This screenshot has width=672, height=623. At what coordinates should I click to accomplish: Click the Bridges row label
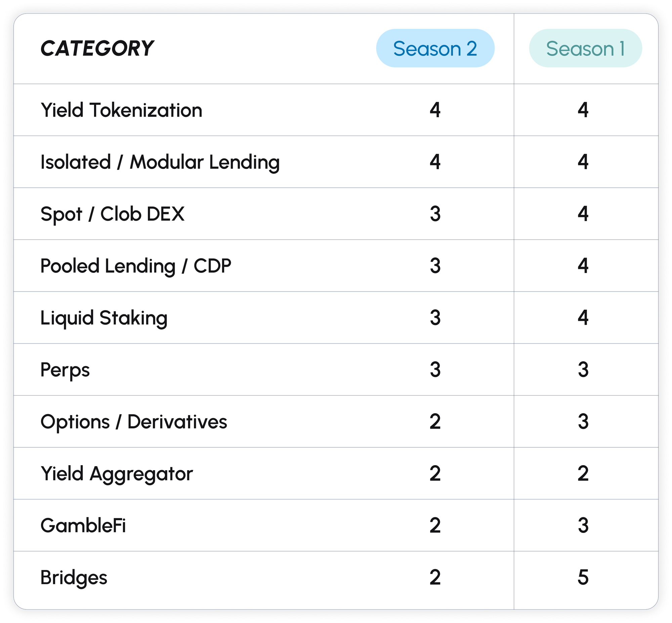point(74,577)
